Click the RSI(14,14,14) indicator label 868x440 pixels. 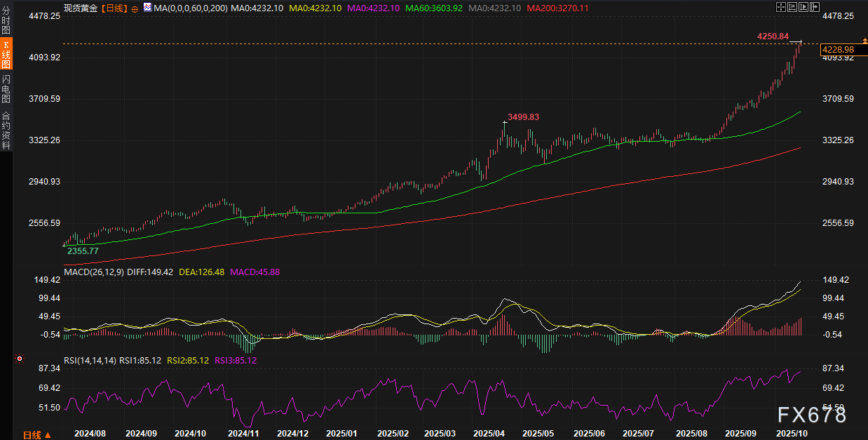[x=90, y=361]
